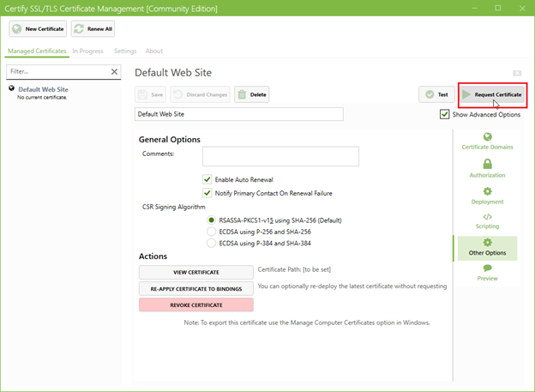Minimize the Certify window
The image size is (535, 392).
tap(474, 8)
